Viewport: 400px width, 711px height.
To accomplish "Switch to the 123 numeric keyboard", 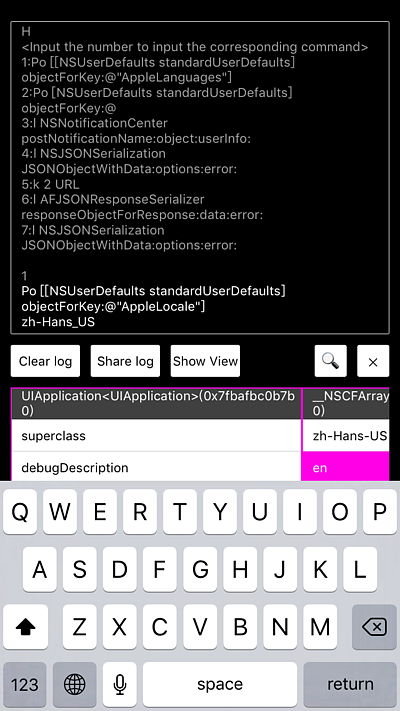I will 24,684.
